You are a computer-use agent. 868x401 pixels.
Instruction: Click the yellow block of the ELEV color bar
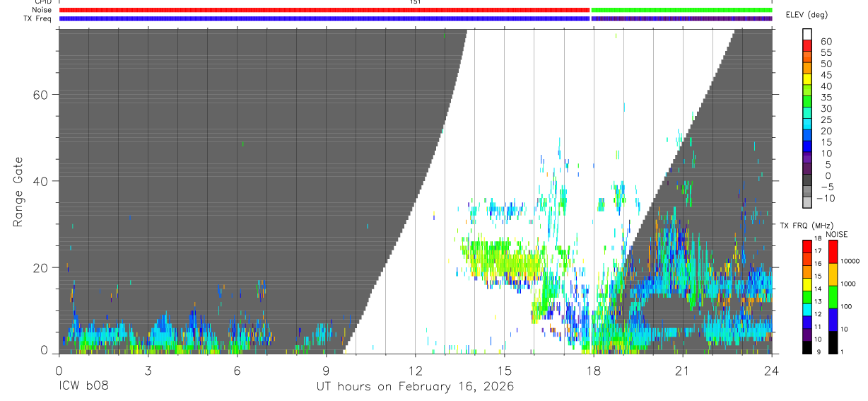pos(807,79)
